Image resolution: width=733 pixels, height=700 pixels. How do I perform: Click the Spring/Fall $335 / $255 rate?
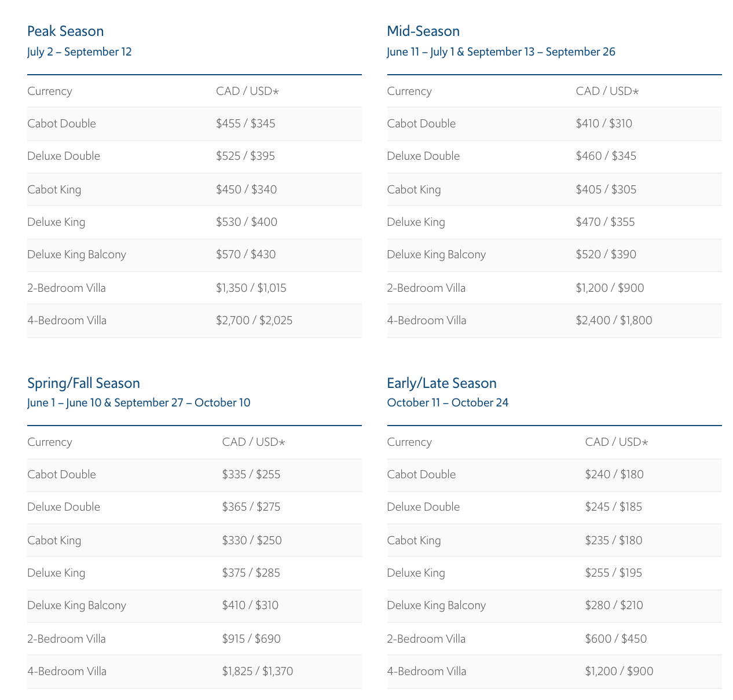coord(251,475)
